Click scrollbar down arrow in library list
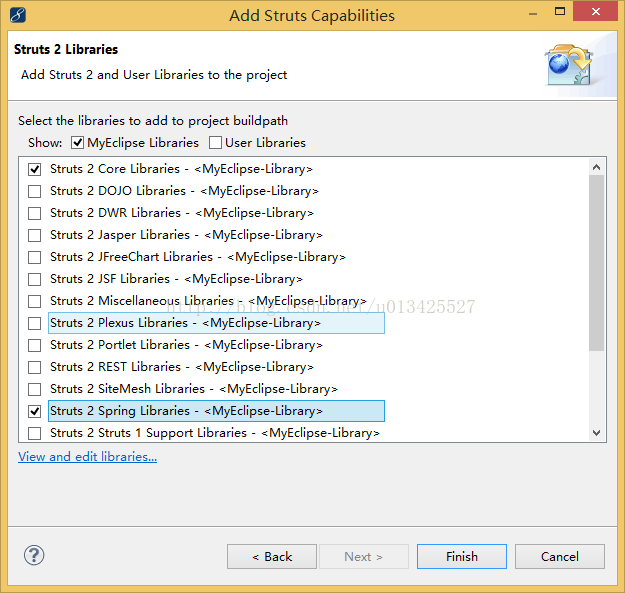The height and width of the screenshot is (593, 625). (x=597, y=433)
